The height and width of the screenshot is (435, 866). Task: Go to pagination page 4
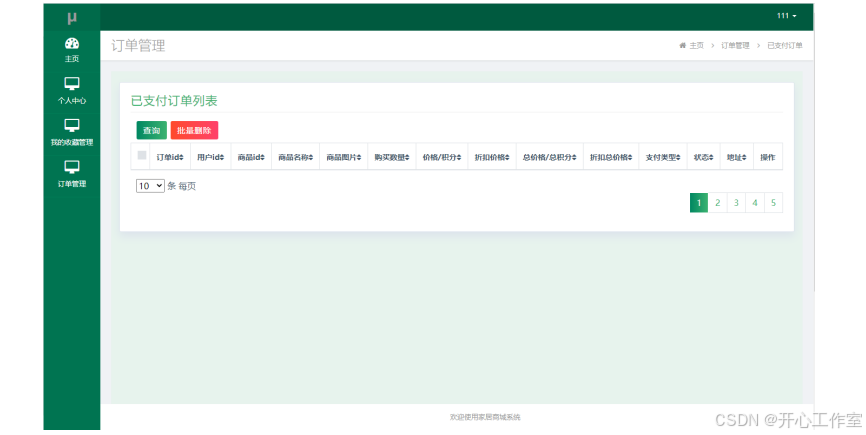tap(755, 203)
